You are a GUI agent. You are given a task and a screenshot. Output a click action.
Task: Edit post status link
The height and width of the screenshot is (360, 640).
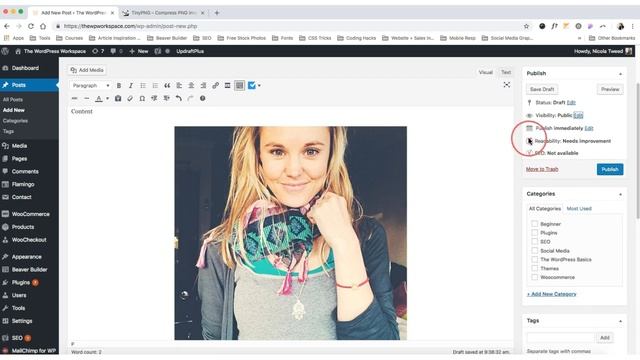[571, 102]
